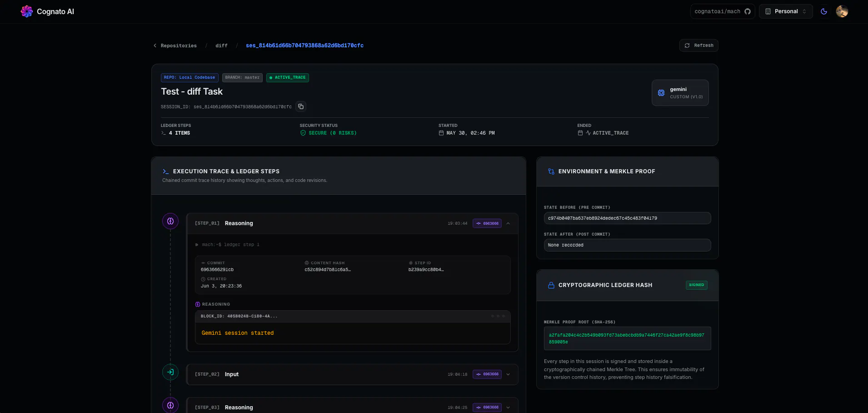Click the Gemini session started text

pyautogui.click(x=238, y=333)
